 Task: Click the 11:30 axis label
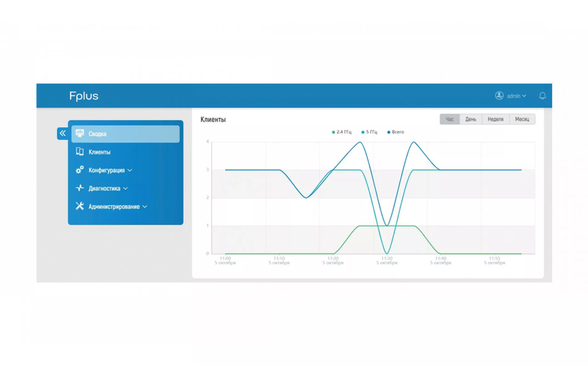pos(387,260)
